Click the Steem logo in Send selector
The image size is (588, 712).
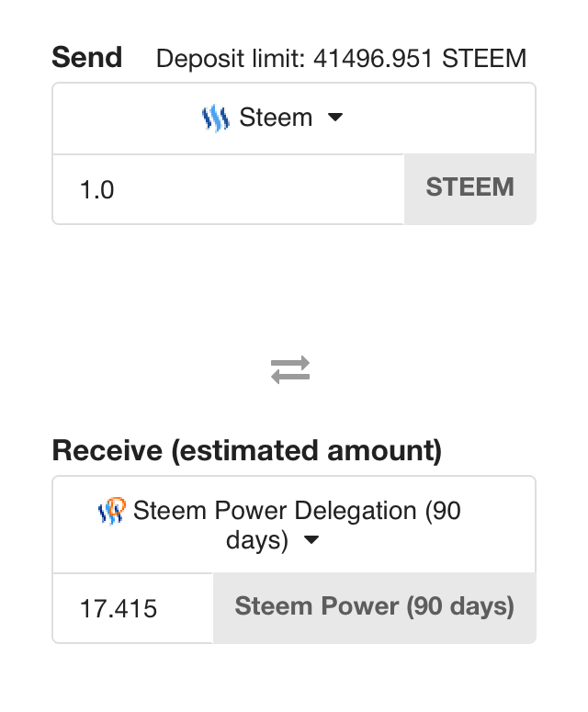(x=215, y=119)
